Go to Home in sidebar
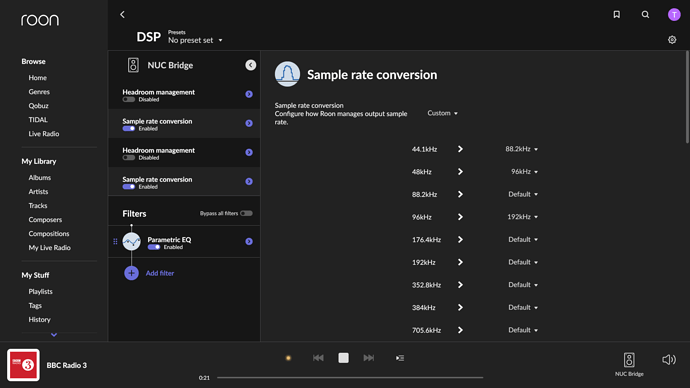This screenshot has width=690, height=388. point(37,78)
